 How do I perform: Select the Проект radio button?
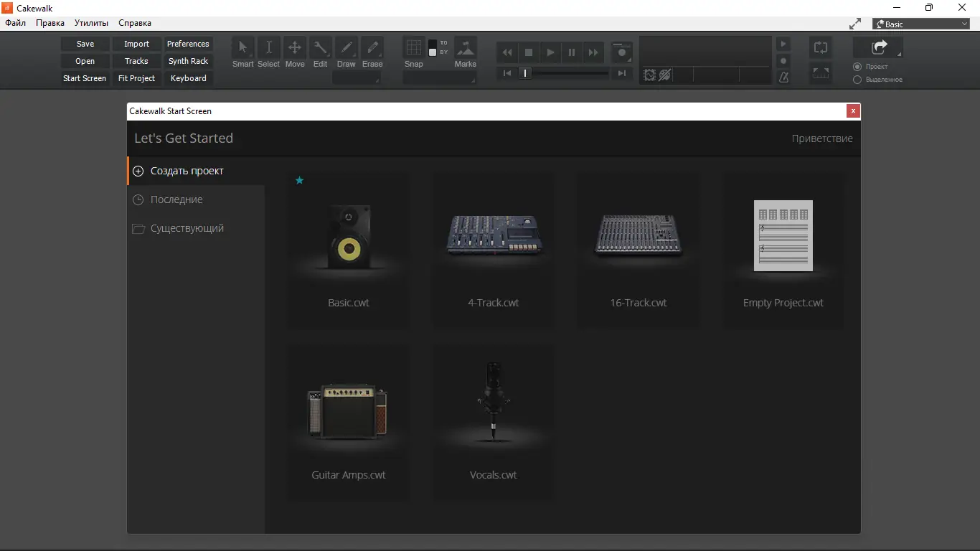[x=857, y=67]
